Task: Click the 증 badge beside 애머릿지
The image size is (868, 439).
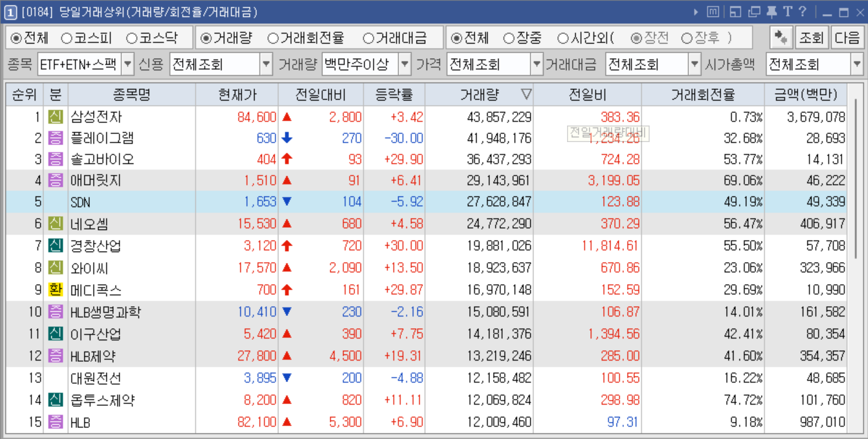Action: [x=56, y=181]
